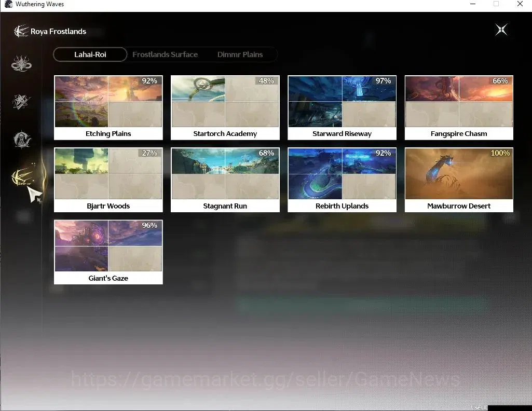Viewport: 532px width, 411px height.
Task: Switch to the Frostlands Surface tab
Action: pos(165,54)
